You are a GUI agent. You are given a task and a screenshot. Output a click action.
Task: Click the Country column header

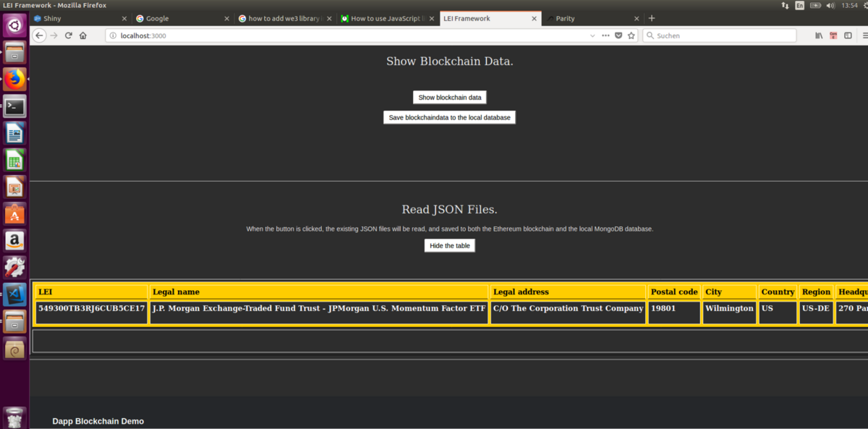(x=778, y=292)
